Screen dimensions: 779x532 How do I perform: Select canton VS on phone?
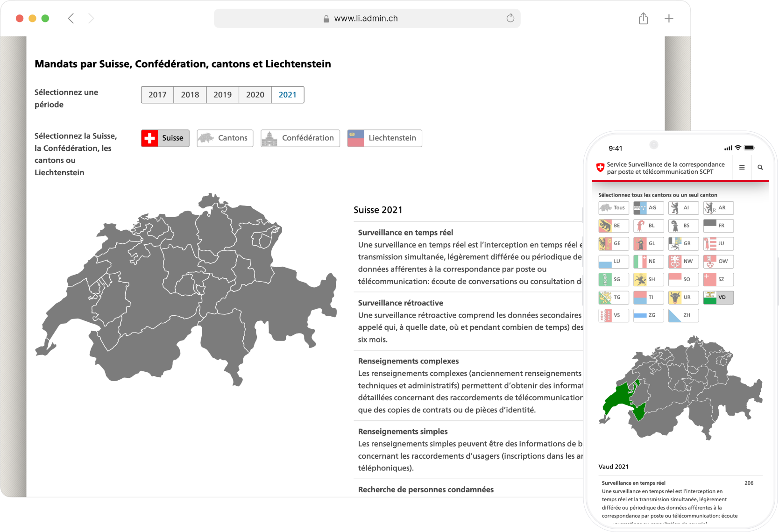pos(614,315)
